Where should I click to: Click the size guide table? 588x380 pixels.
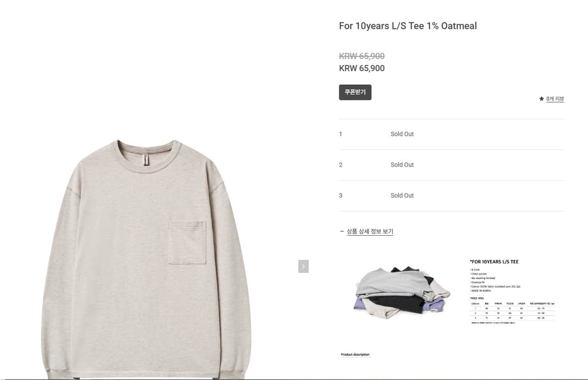pyautogui.click(x=513, y=310)
